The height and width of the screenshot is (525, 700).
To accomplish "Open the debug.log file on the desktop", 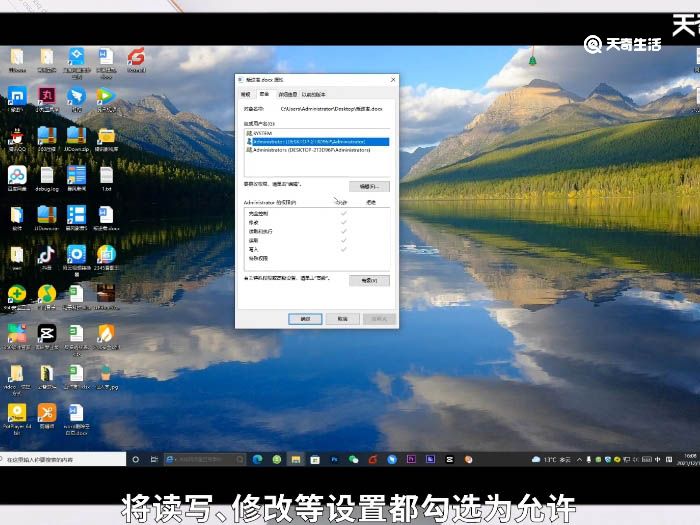I will 46,177.
